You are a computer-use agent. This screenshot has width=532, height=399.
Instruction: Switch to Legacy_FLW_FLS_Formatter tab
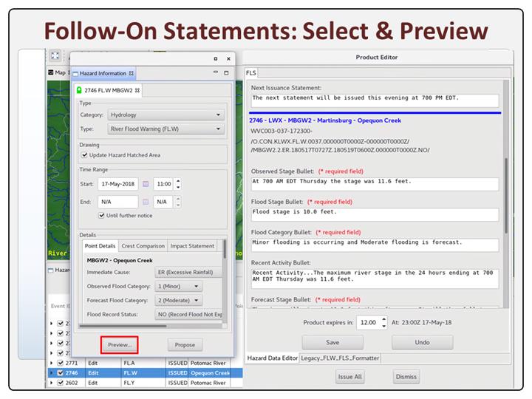tap(340, 358)
